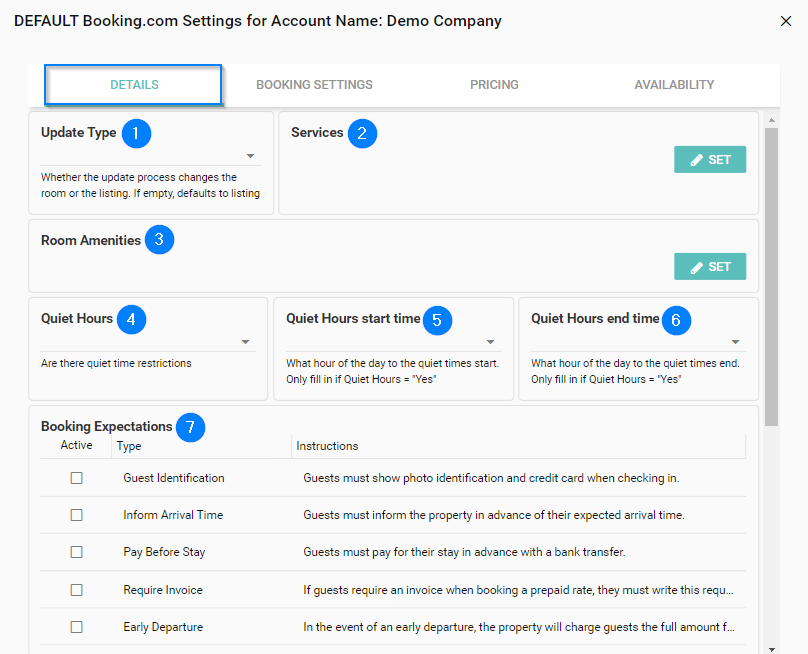
Task: Click the number 7 badge beside Booking Expectations
Action: 190,427
